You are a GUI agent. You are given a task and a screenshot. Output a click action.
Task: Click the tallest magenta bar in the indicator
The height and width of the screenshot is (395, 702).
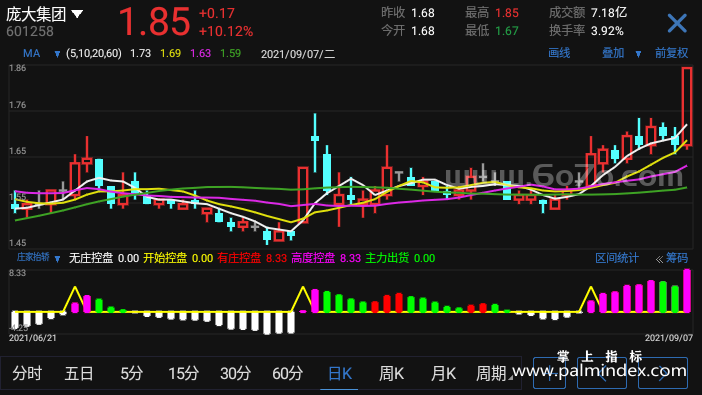coord(687,291)
